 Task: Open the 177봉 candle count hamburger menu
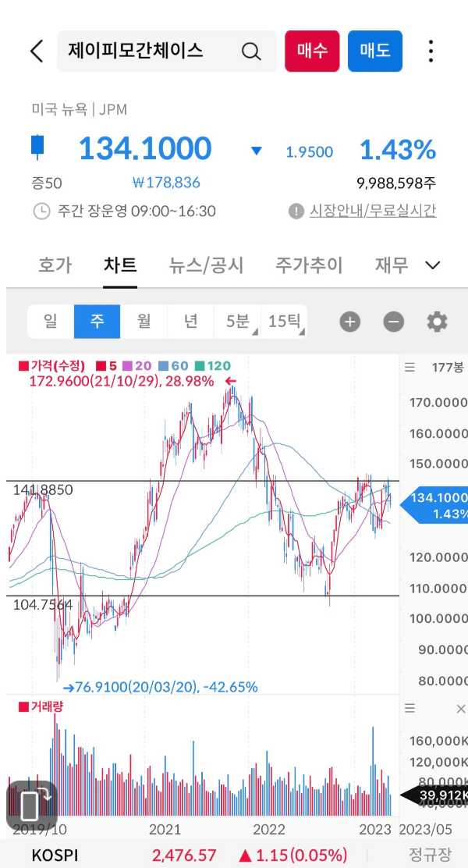[x=409, y=368]
